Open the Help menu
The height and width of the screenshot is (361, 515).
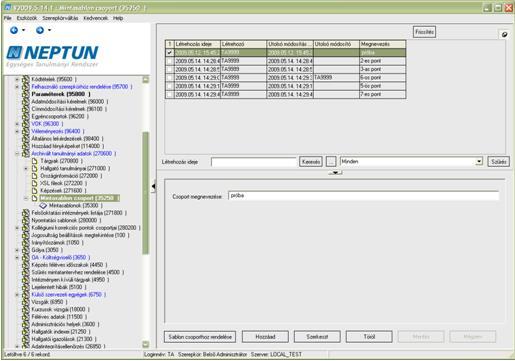tap(118, 18)
